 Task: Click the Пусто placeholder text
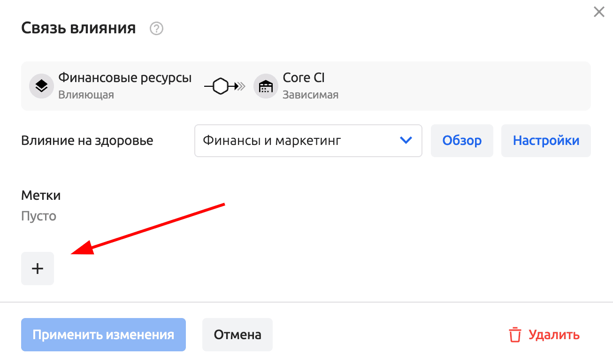(38, 216)
